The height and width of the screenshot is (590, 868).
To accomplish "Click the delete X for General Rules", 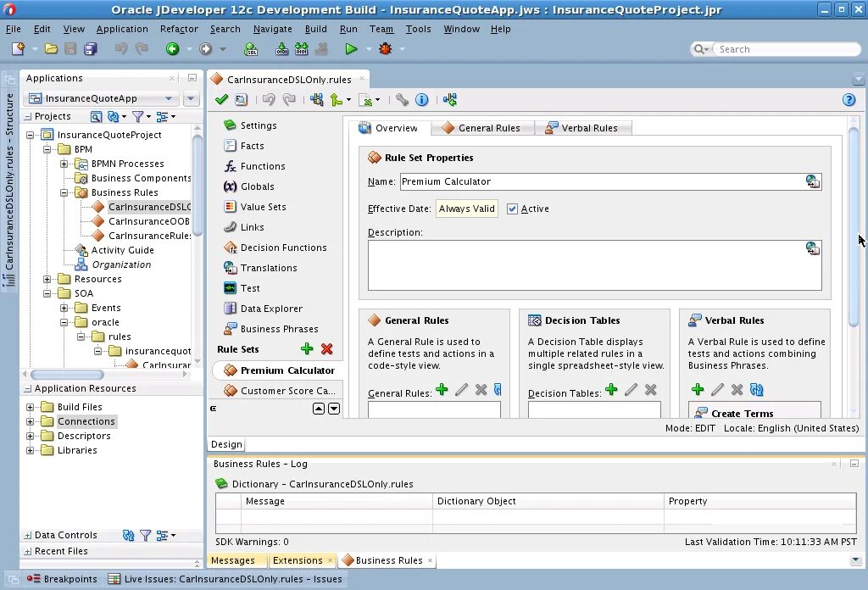I will click(481, 390).
